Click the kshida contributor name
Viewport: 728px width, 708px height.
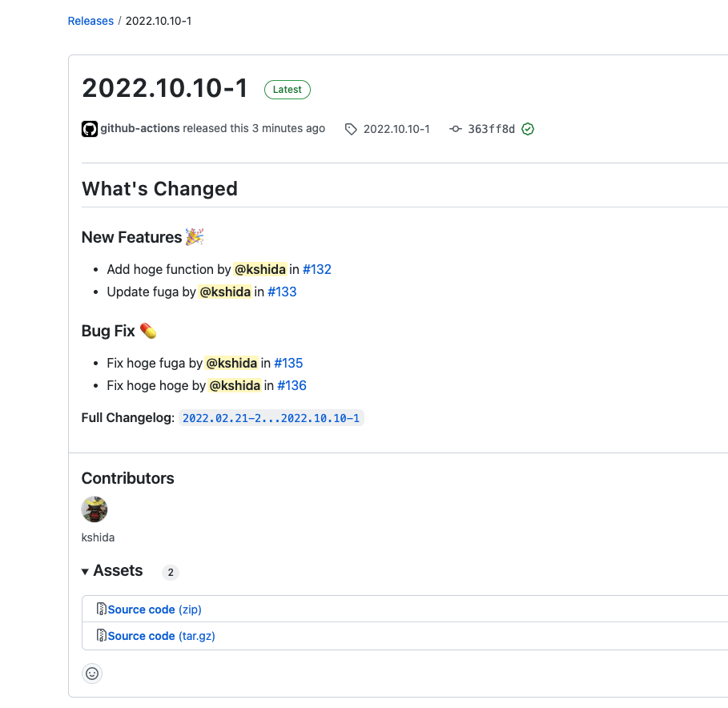[98, 537]
